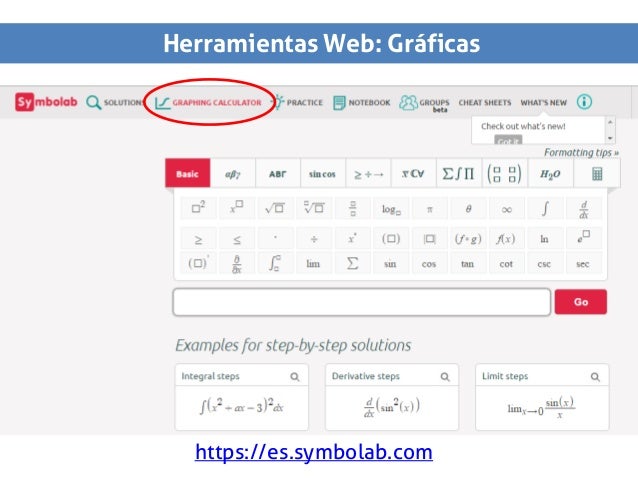Insert the lim operator
638x479 pixels.
(x=314, y=264)
